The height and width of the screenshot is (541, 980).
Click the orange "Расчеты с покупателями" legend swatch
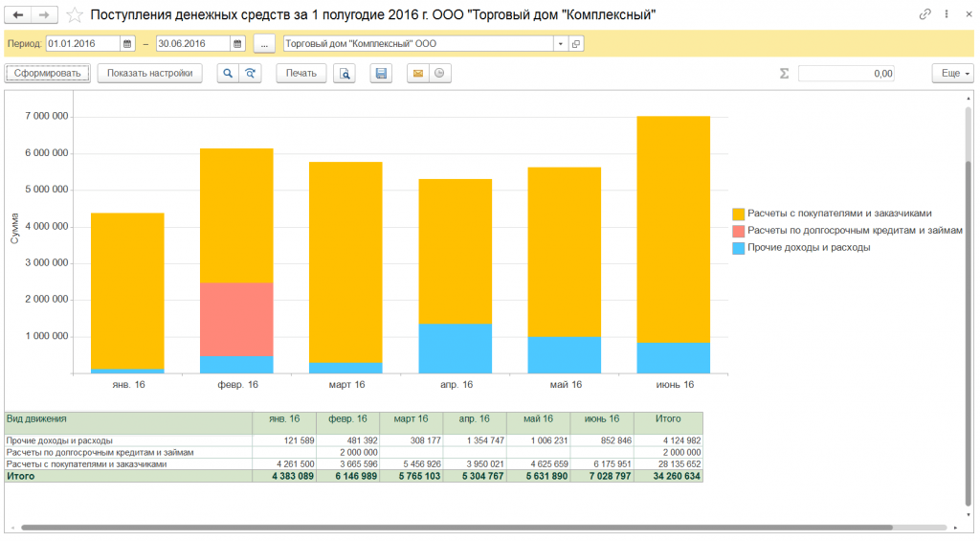tap(738, 214)
